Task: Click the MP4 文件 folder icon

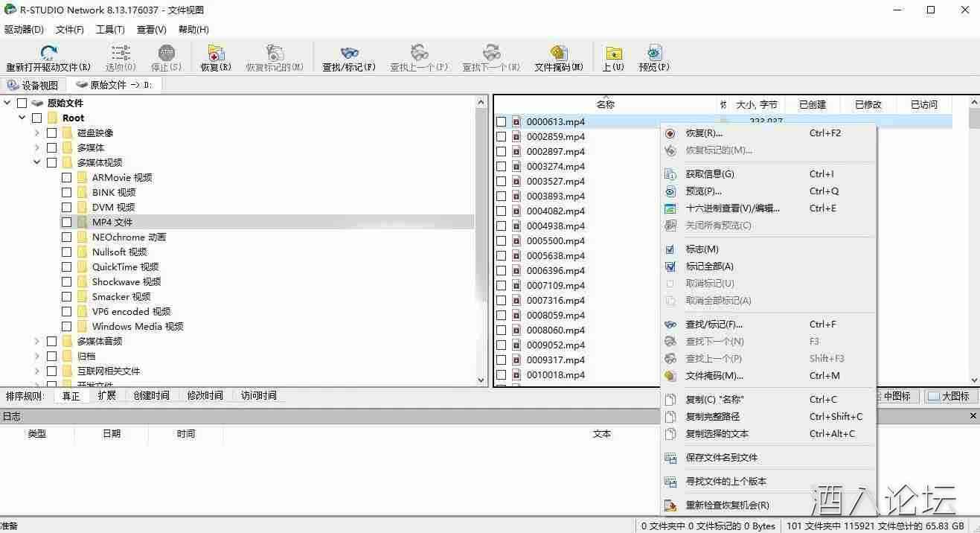Action: pyautogui.click(x=83, y=222)
